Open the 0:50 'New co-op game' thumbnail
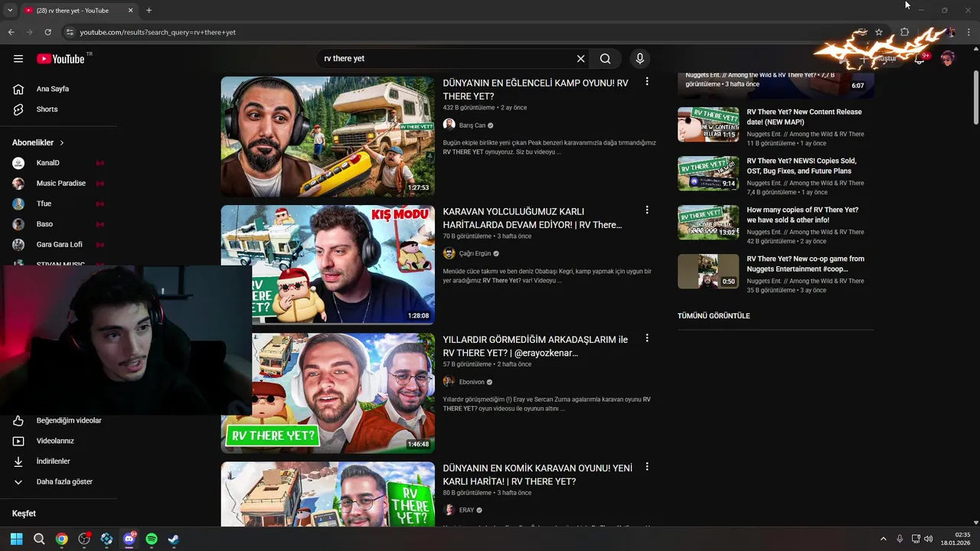 (708, 272)
